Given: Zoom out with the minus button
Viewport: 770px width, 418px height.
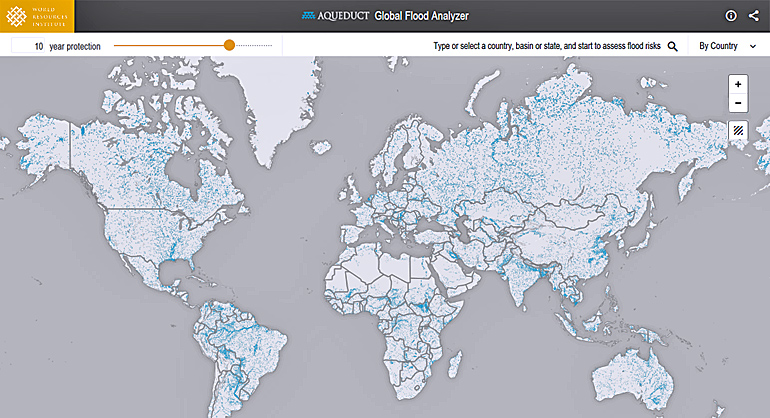Looking at the screenshot, I should coord(738,103).
